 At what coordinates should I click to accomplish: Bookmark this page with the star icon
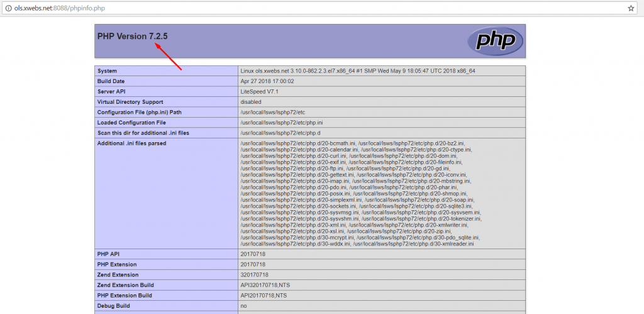tap(631, 8)
